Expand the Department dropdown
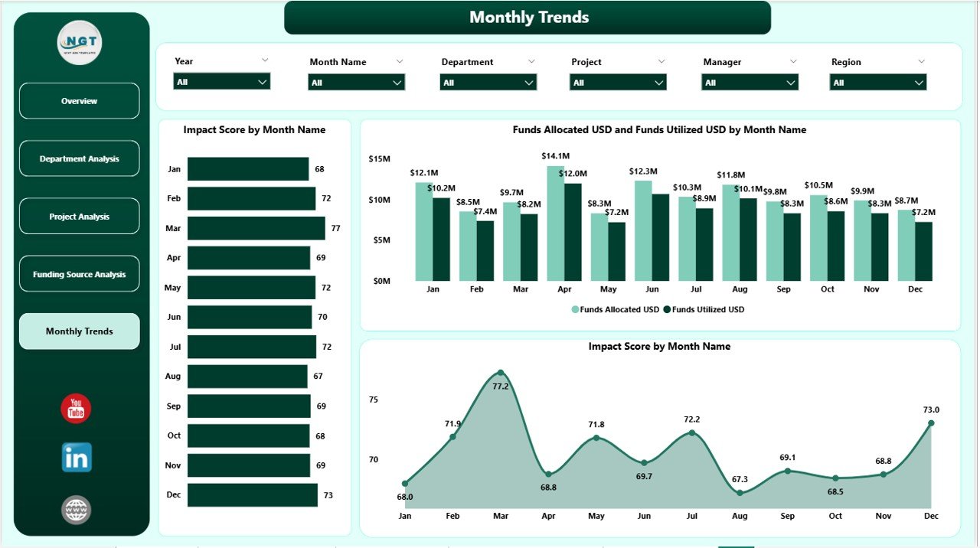980x548 pixels. click(488, 82)
